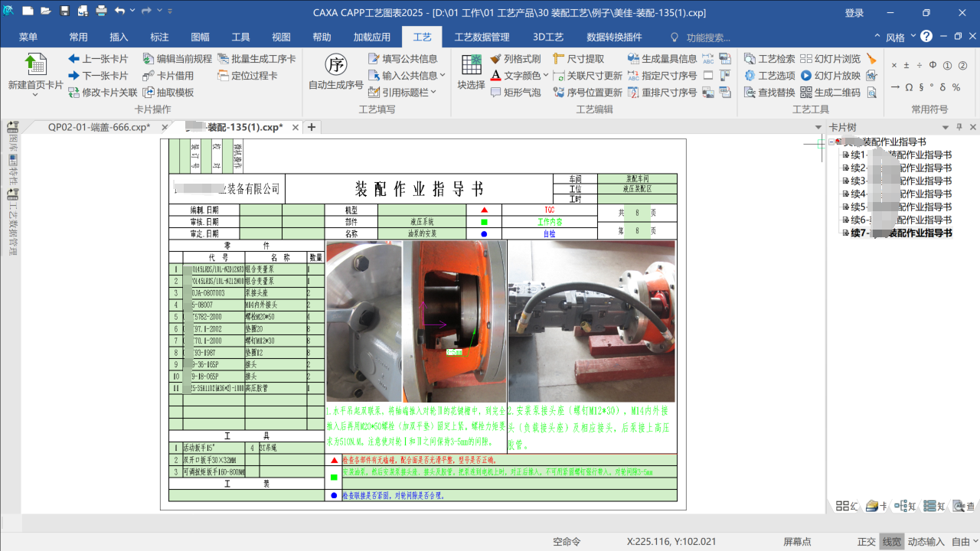
Task: Select the 列格式刷 icon
Action: (495, 58)
